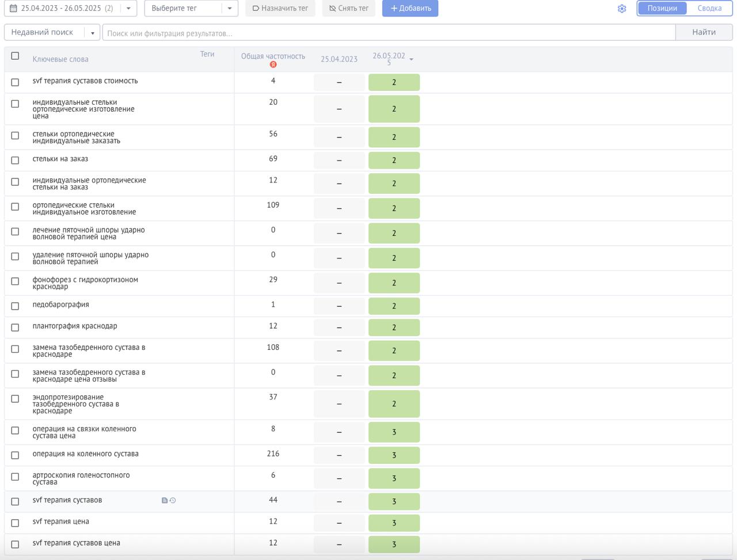Check the box for стельки на заказ
The width and height of the screenshot is (737, 560).
point(16,161)
